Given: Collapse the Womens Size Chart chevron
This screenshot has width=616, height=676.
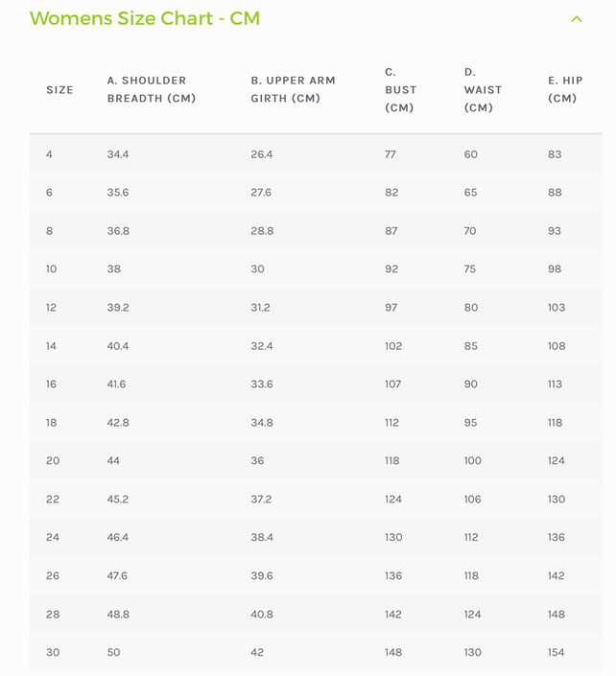Looking at the screenshot, I should (577, 19).
